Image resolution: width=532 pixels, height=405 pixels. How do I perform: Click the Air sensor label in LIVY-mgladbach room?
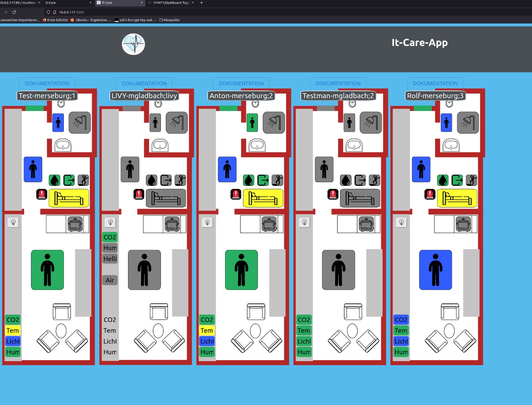click(110, 280)
